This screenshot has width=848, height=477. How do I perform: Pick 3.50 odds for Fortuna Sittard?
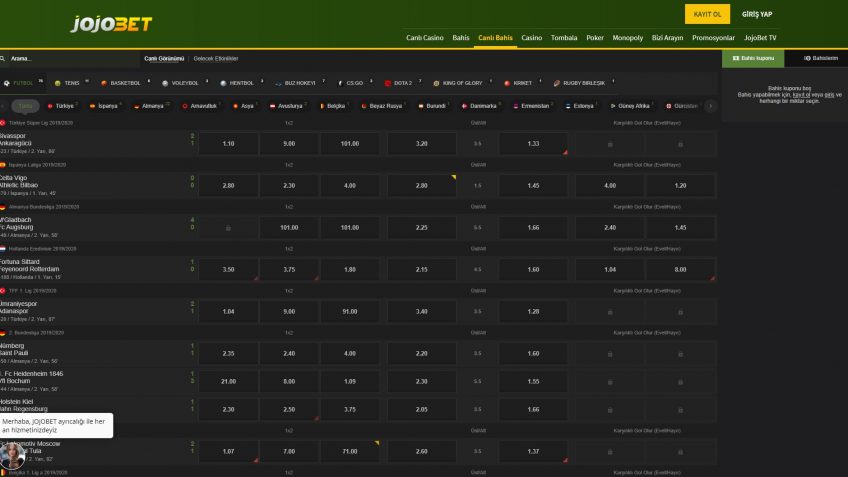228,269
